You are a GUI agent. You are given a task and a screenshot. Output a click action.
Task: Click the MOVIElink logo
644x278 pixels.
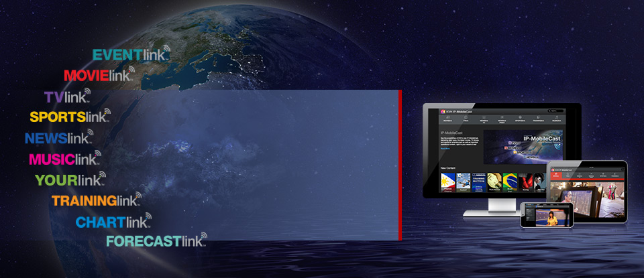(99, 74)
